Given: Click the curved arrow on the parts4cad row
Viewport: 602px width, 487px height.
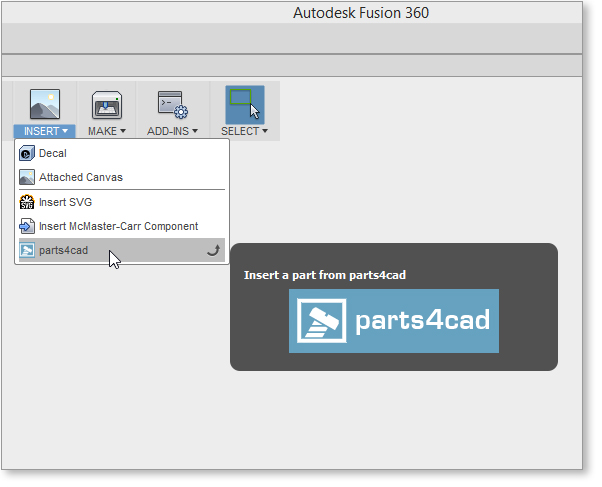Looking at the screenshot, I should tap(212, 251).
